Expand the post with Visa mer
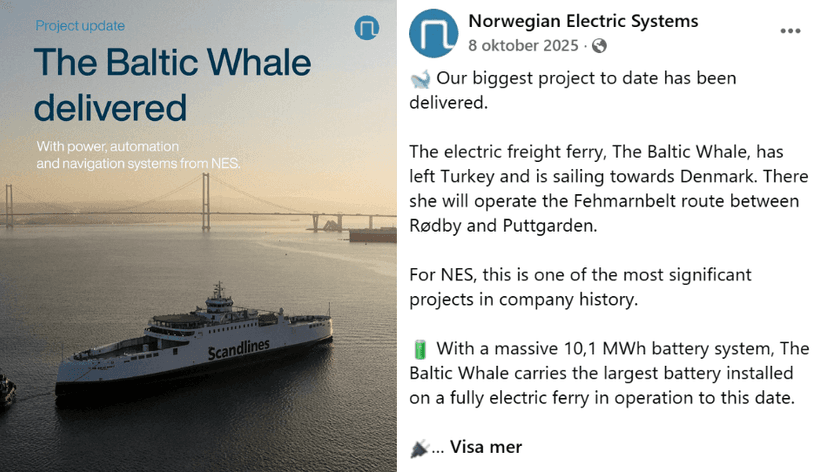Screen dimensions: 819x472 click(486, 447)
